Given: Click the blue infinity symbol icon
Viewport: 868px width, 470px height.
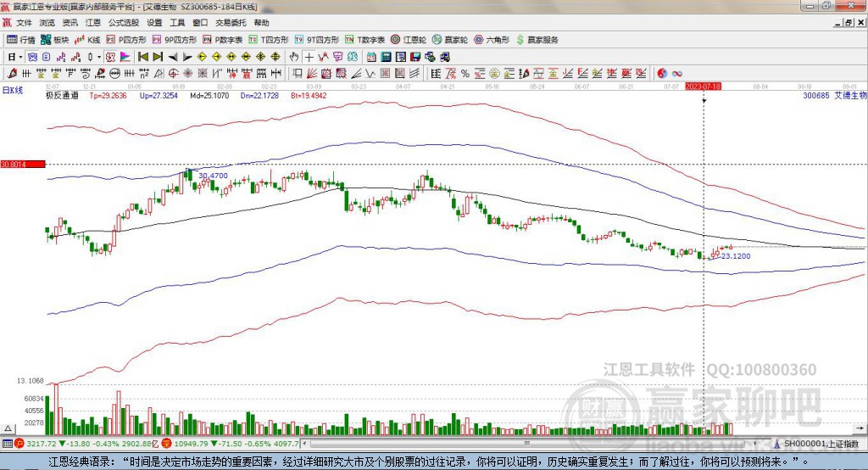Looking at the screenshot, I should 677,74.
